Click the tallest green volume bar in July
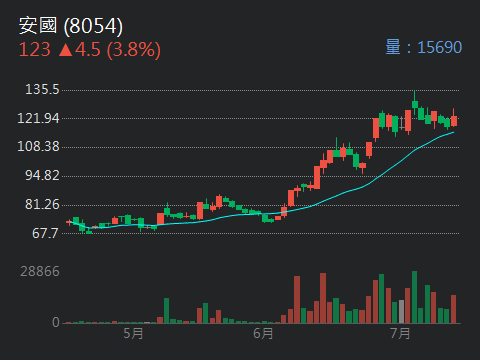Image resolution: width=480 pixels, height=360 pixels. coord(414,297)
